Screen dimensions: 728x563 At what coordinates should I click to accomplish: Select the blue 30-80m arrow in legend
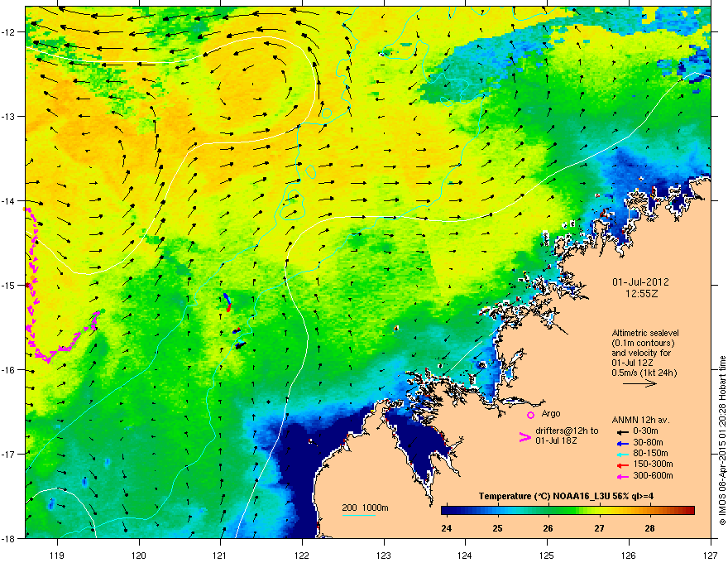621,443
